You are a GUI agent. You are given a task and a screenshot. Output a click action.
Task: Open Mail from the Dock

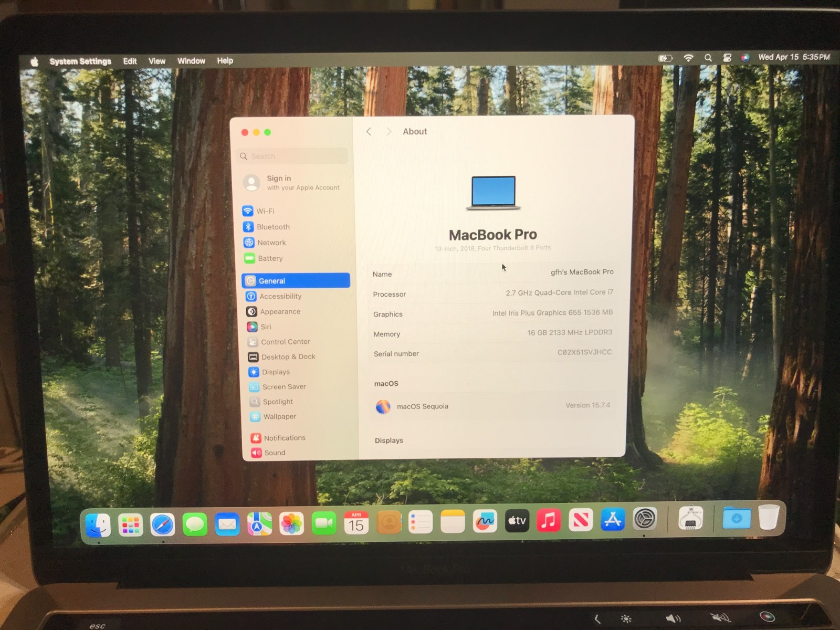227,524
